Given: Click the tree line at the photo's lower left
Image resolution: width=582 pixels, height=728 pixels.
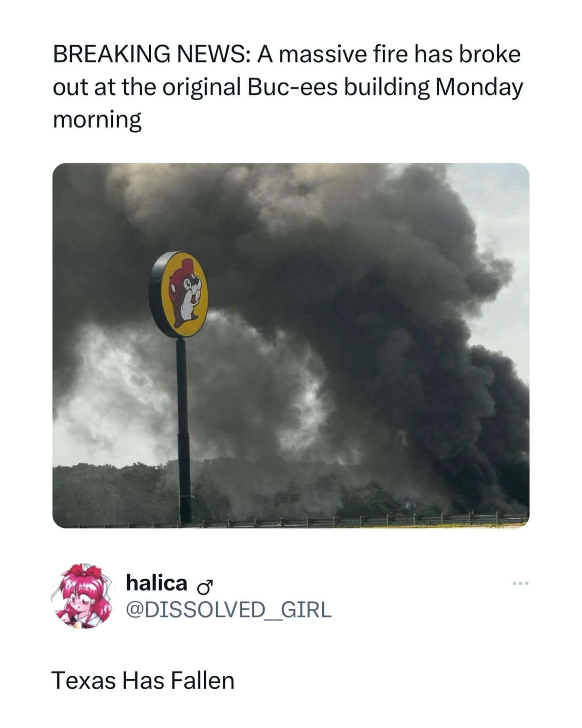Looking at the screenshot, I should click(101, 493).
